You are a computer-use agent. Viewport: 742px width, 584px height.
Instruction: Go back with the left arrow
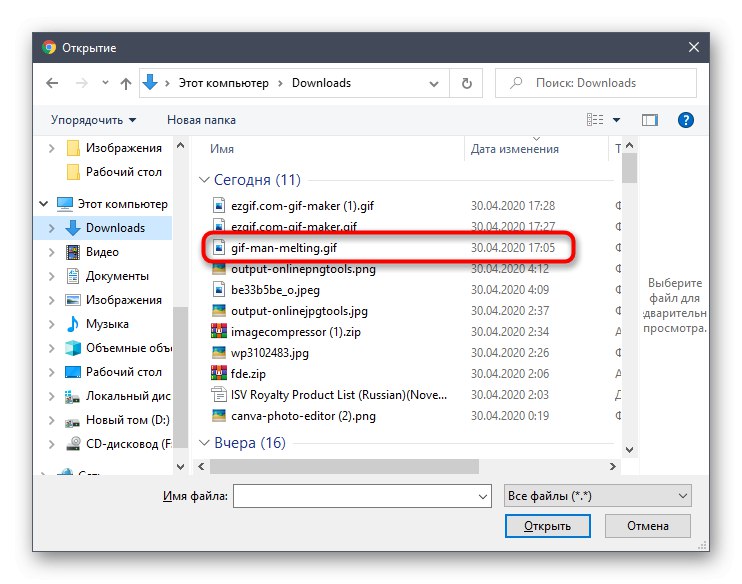[x=52, y=83]
